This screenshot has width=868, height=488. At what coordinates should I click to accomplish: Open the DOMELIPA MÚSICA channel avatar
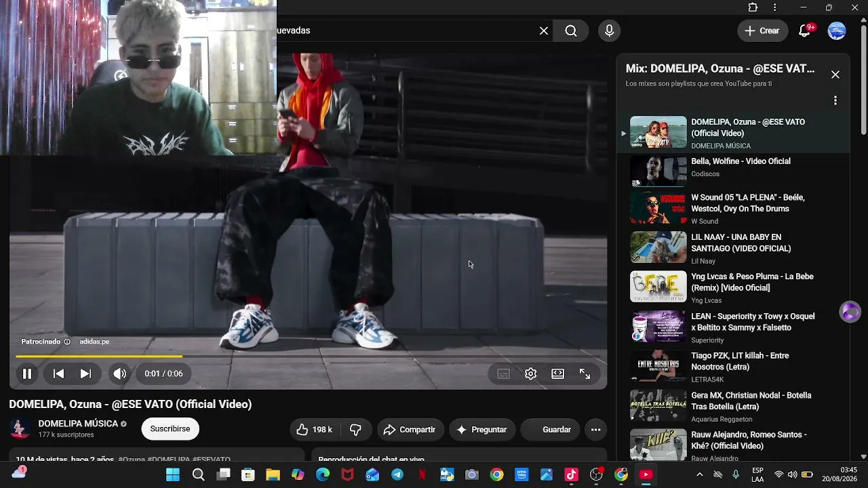click(x=20, y=428)
